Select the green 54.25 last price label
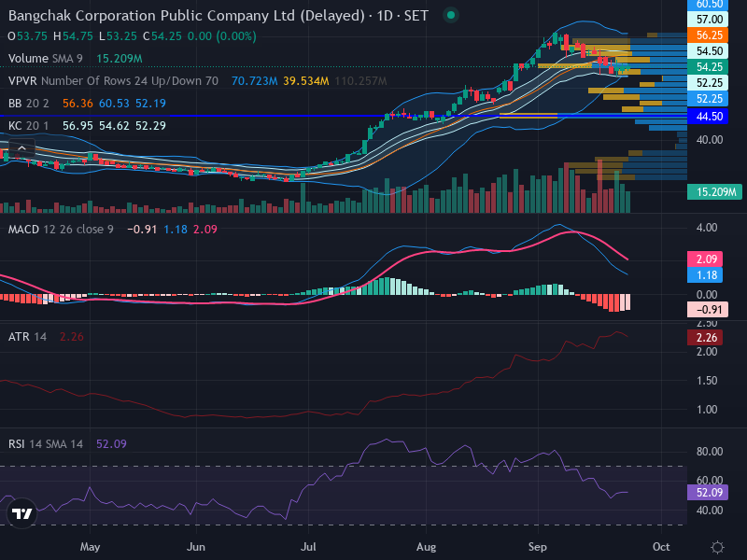Screen dimensions: 747x560 click(x=708, y=67)
